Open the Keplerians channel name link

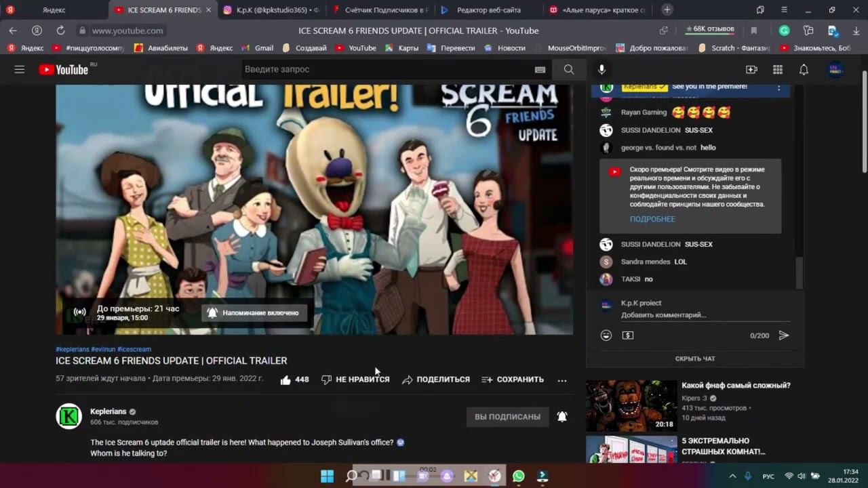(108, 411)
